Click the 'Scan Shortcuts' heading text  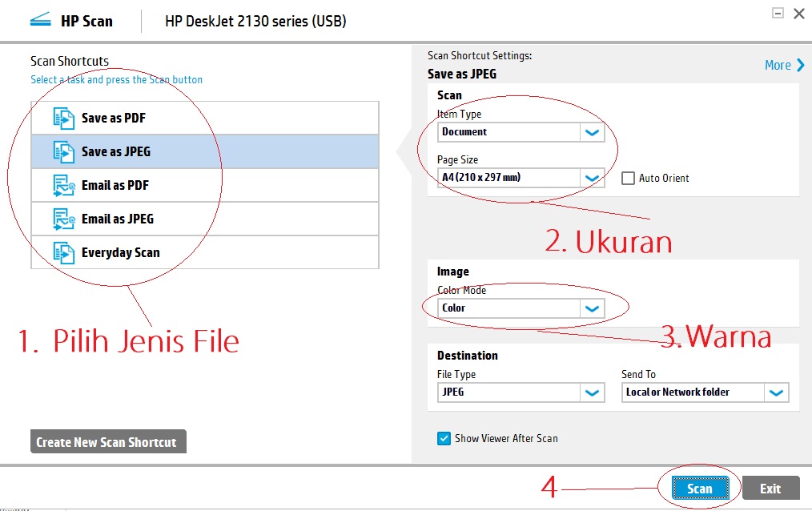pos(70,61)
